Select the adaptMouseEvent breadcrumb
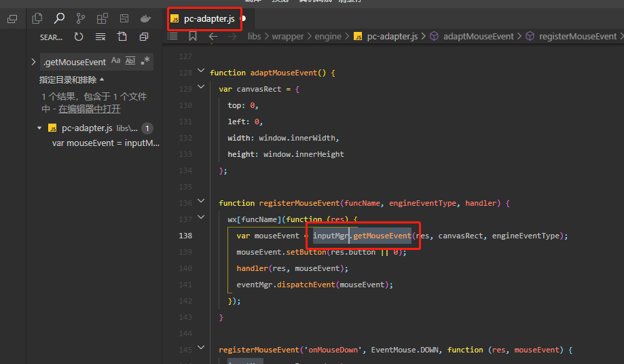Viewport: 624px width, 364px height. pos(478,37)
